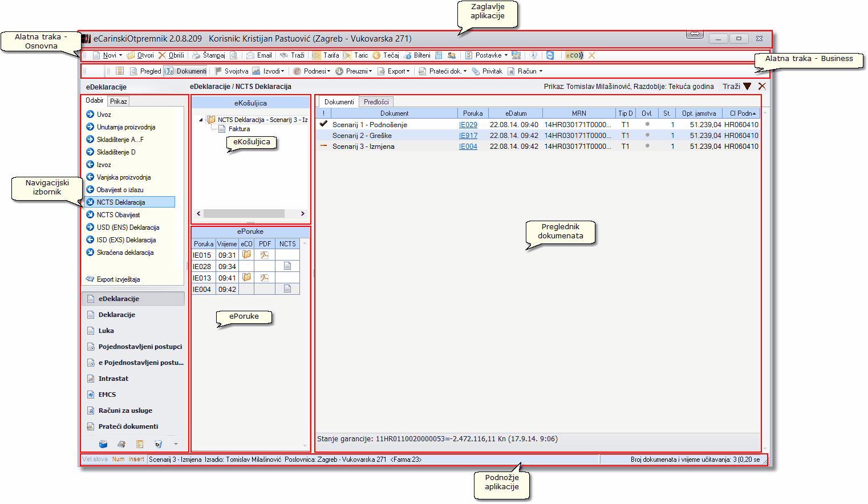Image resolution: width=868 pixels, height=504 pixels.
Task: Open PDF icon in the IE015 row
Action: coord(264,255)
